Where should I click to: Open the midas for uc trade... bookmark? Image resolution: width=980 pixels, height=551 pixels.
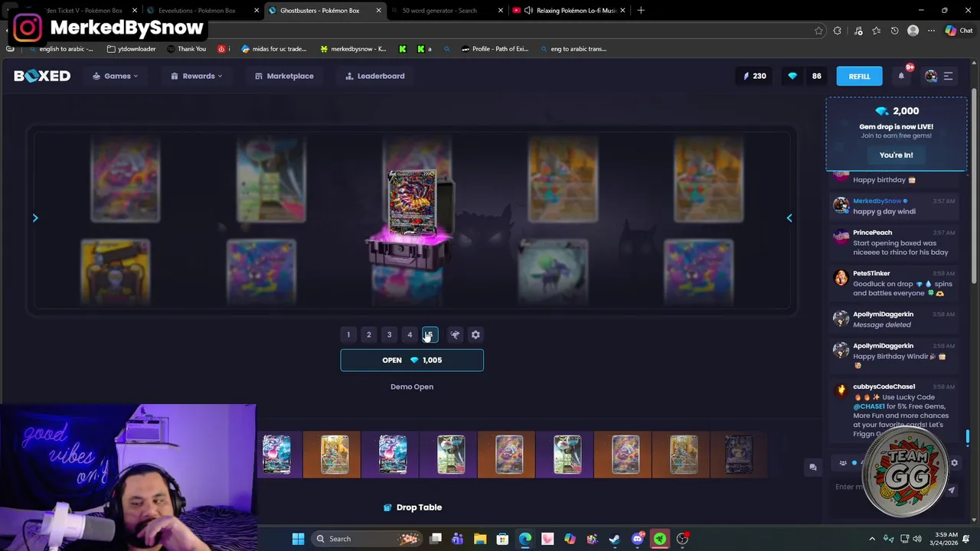pos(273,49)
